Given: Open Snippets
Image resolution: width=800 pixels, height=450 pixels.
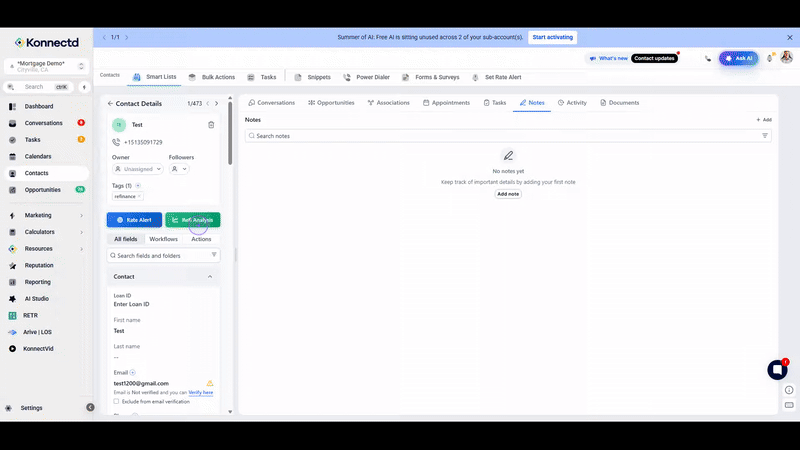Looking at the screenshot, I should tap(313, 78).
